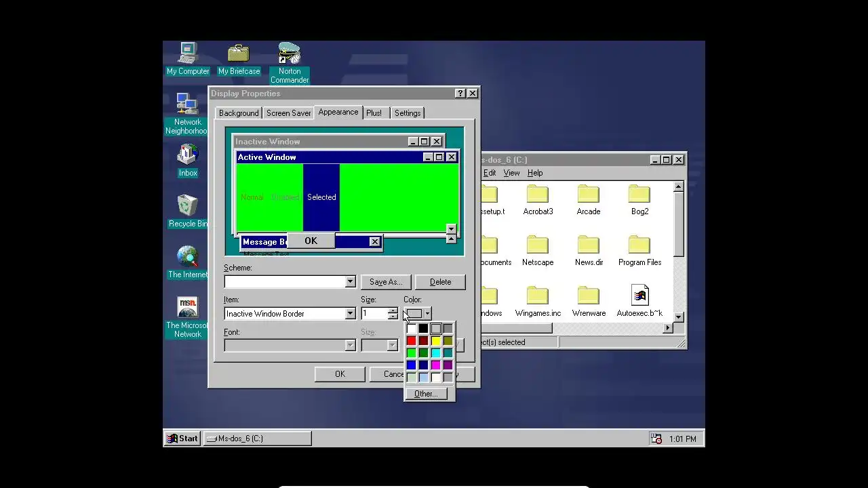Image resolution: width=868 pixels, height=488 pixels.
Task: Click the Selected text in preview
Action: (321, 197)
